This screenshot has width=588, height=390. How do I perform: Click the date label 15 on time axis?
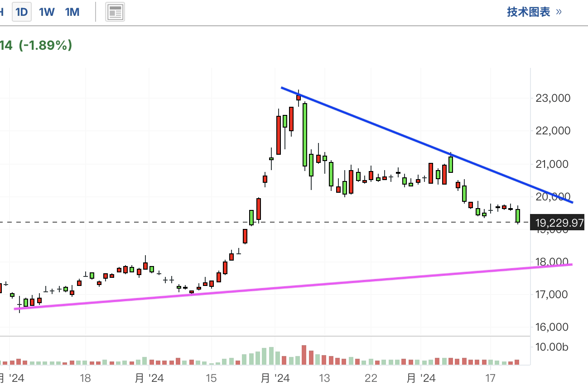tap(211, 377)
